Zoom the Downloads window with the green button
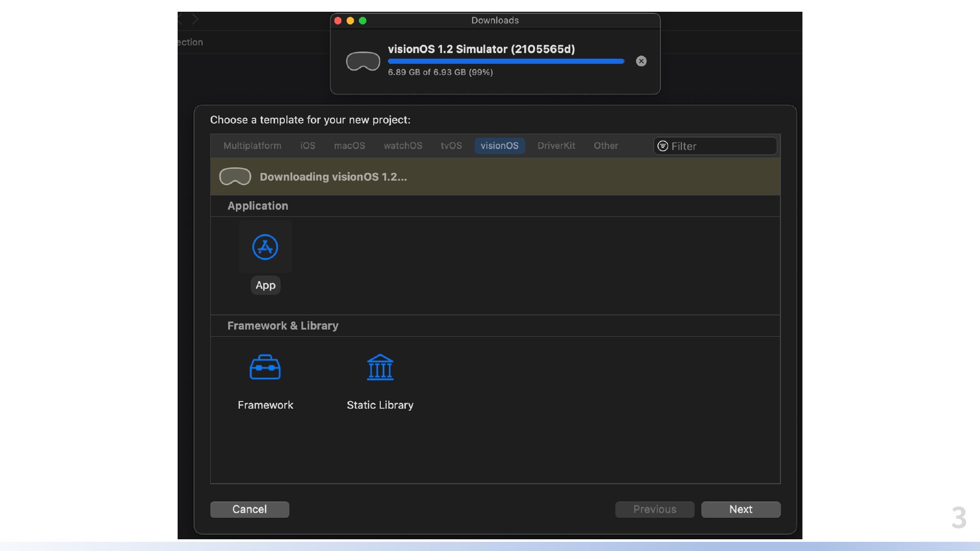This screenshot has height=551, width=980. [363, 20]
